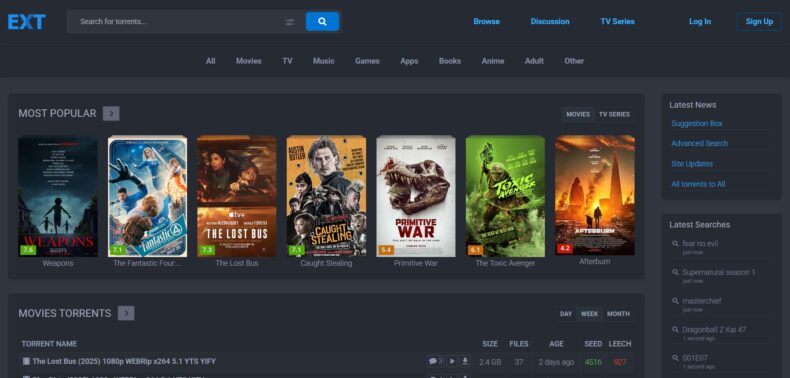Screen dimensions: 790x378
Task: Open the Caught Stealing poster
Action: pyautogui.click(x=326, y=196)
